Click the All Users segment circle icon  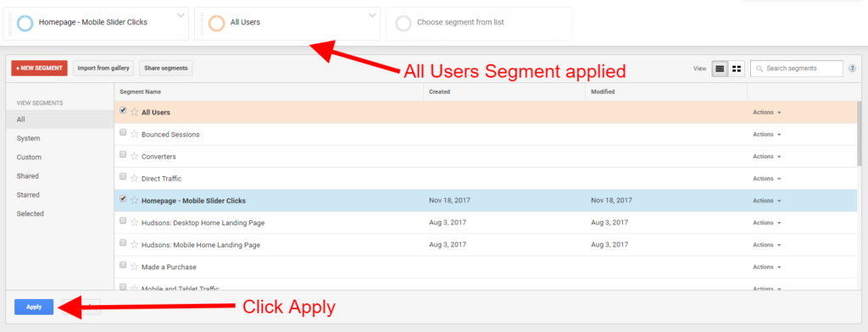[x=217, y=23]
